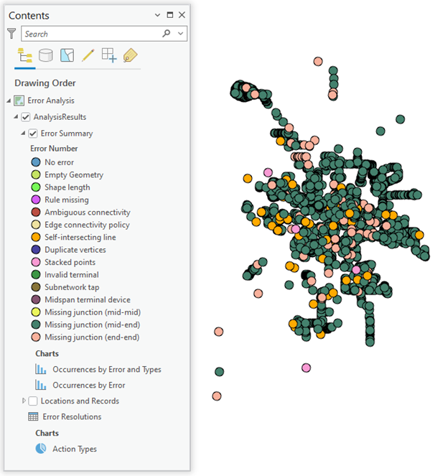Image resolution: width=448 pixels, height=476 pixels.
Task: Collapse the Error Summary layer
Action: tap(23, 133)
